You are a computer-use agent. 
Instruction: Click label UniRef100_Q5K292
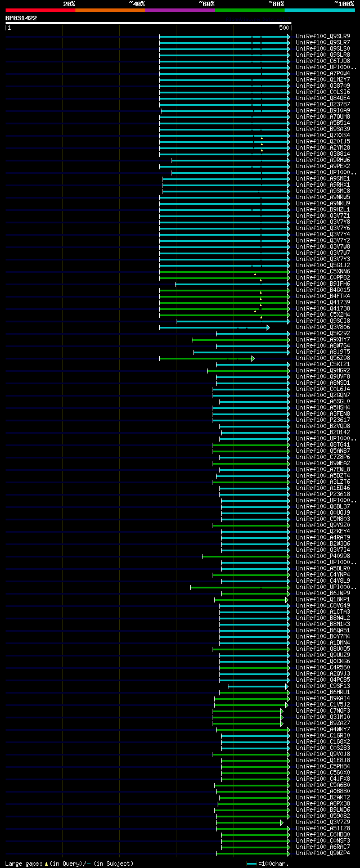coord(323,333)
